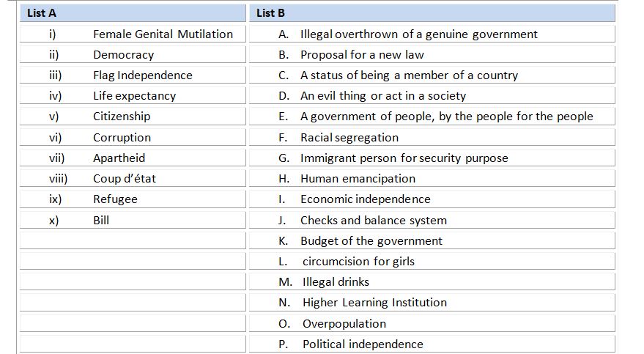Click option P Political independence
Viewport: 644px width, 354px height.
[x=432, y=344]
